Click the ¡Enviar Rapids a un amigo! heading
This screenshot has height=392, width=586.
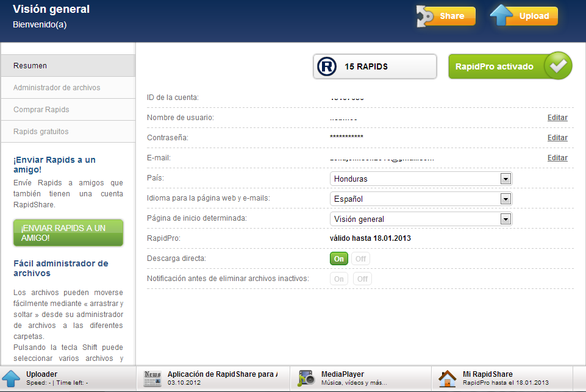click(x=54, y=165)
